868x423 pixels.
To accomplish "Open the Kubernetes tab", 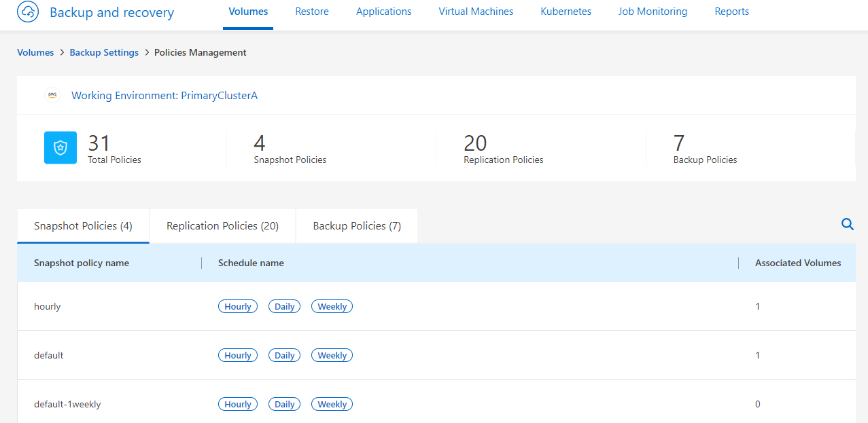I will (x=566, y=12).
